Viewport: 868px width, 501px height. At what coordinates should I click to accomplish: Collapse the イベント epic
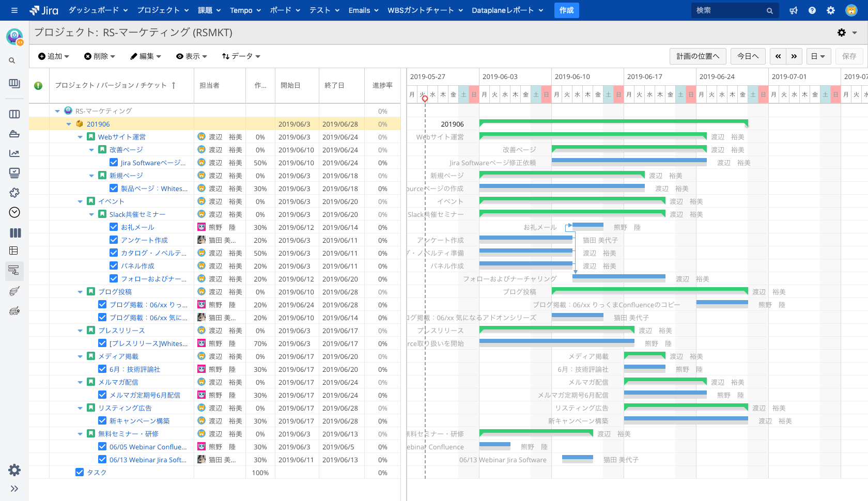tap(80, 201)
